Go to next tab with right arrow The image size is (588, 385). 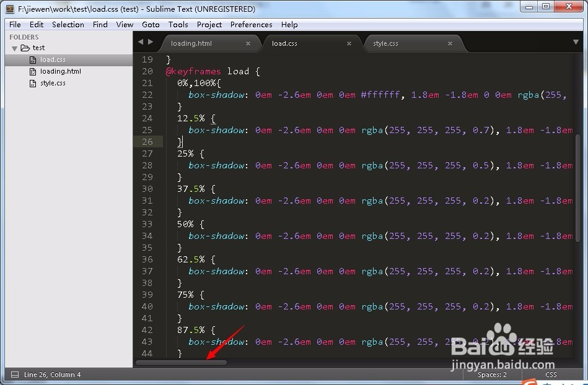151,42
